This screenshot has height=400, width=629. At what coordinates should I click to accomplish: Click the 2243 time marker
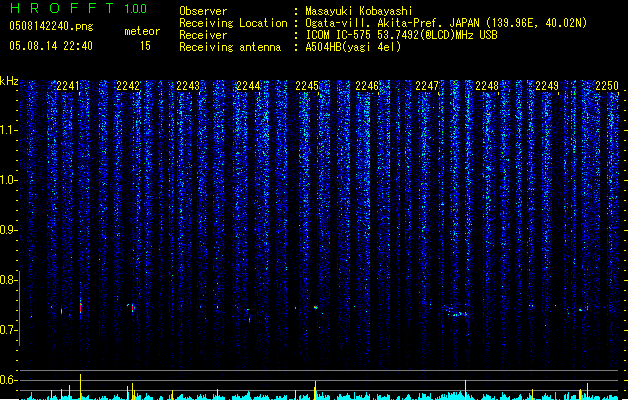[x=188, y=86]
